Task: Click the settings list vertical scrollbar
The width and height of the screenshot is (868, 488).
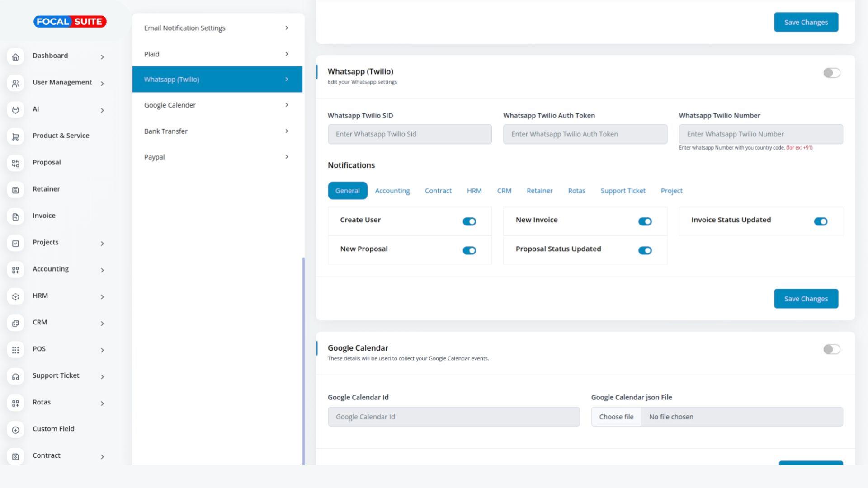Action: [303, 361]
